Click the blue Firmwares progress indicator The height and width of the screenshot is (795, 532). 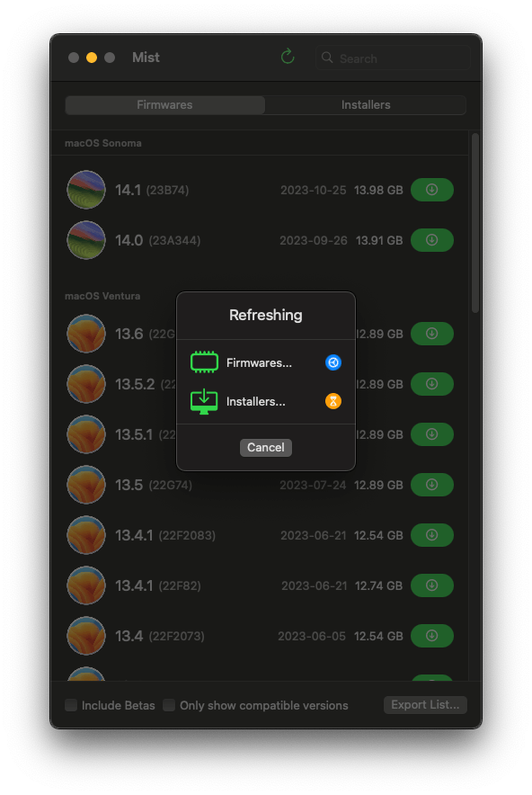click(x=332, y=362)
